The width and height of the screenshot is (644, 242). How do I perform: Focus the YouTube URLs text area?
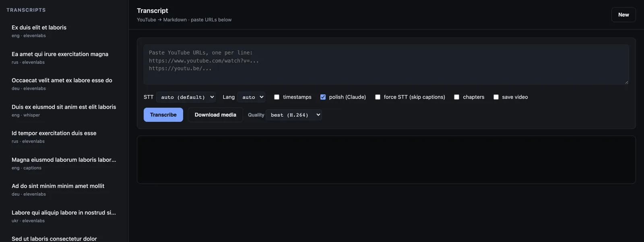[386, 65]
